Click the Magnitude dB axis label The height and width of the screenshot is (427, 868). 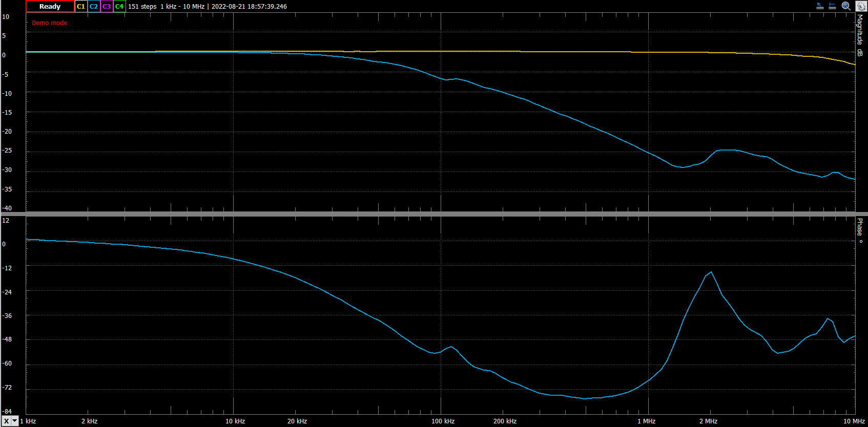pyautogui.click(x=860, y=36)
